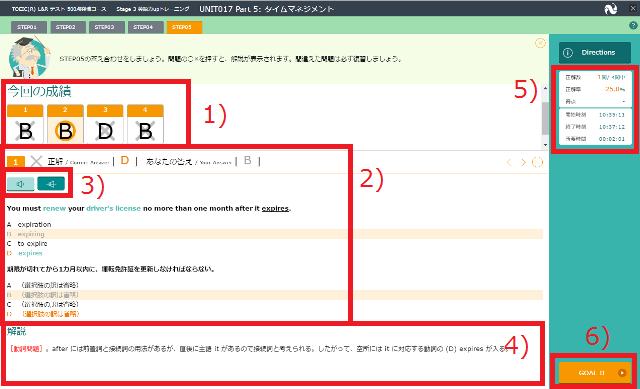Select result card 3 with answer D
Image resolution: width=640 pixels, height=389 pixels.
point(105,124)
